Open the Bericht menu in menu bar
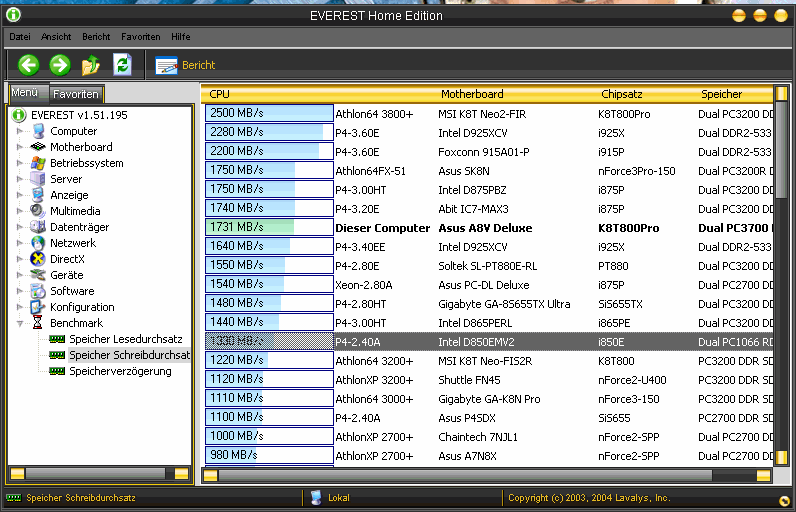The image size is (796, 512). pyautogui.click(x=96, y=37)
